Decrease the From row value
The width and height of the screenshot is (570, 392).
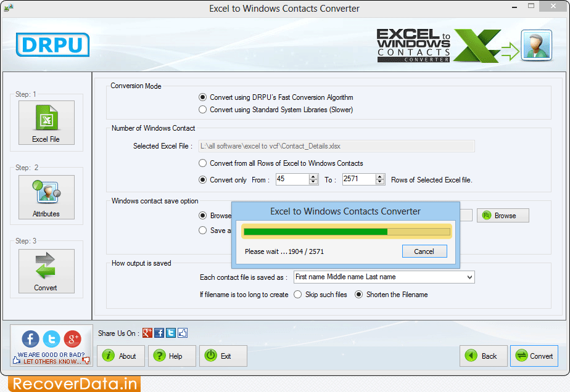click(313, 182)
